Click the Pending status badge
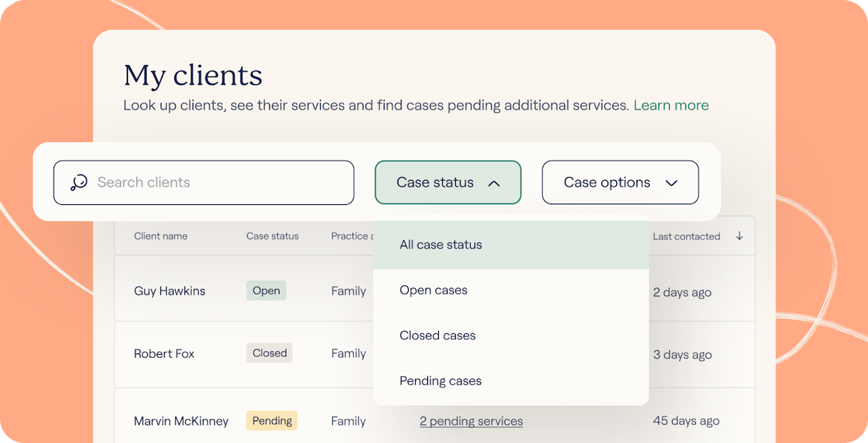 (x=271, y=421)
